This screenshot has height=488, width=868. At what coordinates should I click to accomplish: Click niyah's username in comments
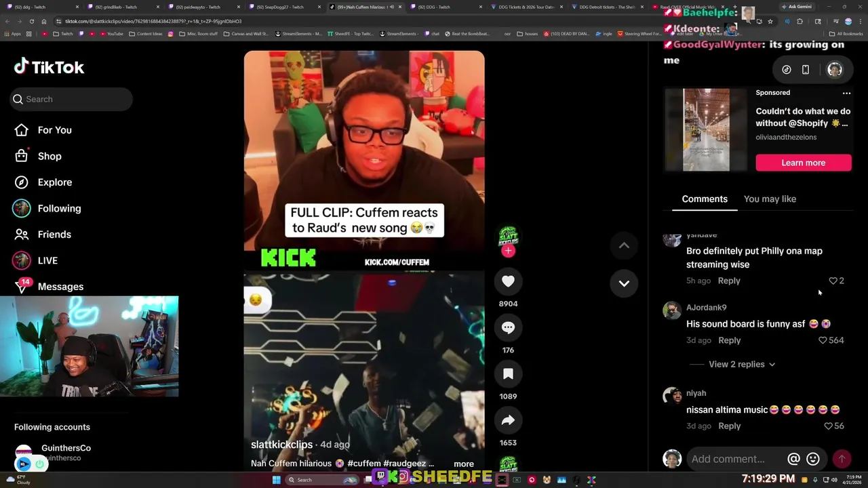coord(696,393)
